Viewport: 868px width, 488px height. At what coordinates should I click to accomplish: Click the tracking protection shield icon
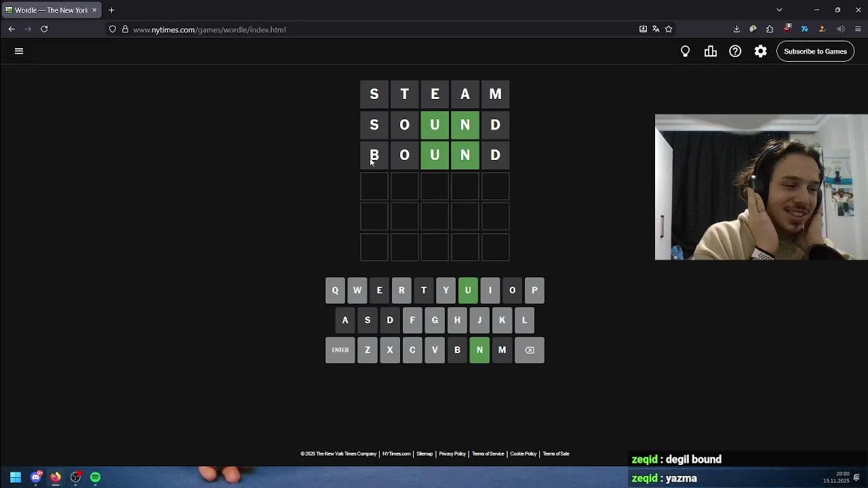113,29
